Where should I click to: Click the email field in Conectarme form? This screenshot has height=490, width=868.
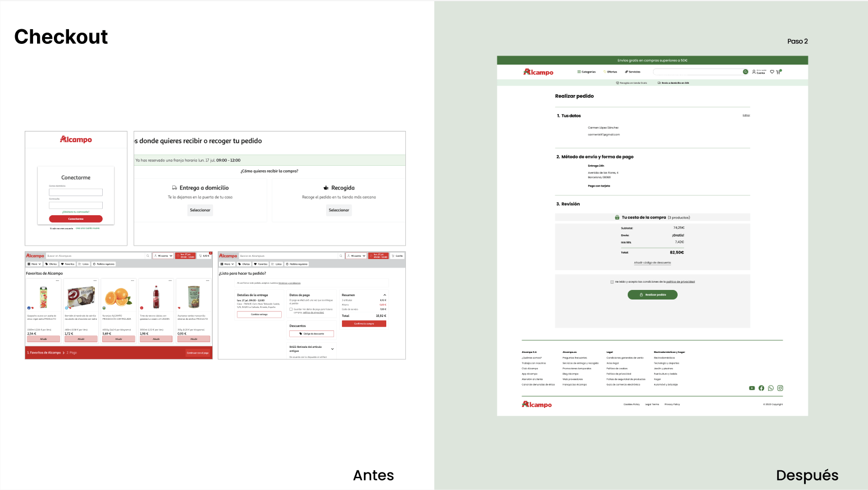click(76, 192)
